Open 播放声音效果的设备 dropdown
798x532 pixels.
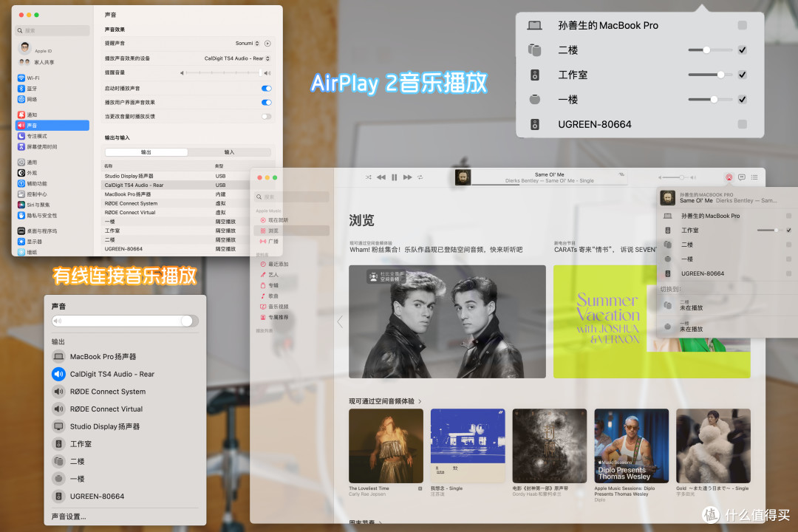237,58
